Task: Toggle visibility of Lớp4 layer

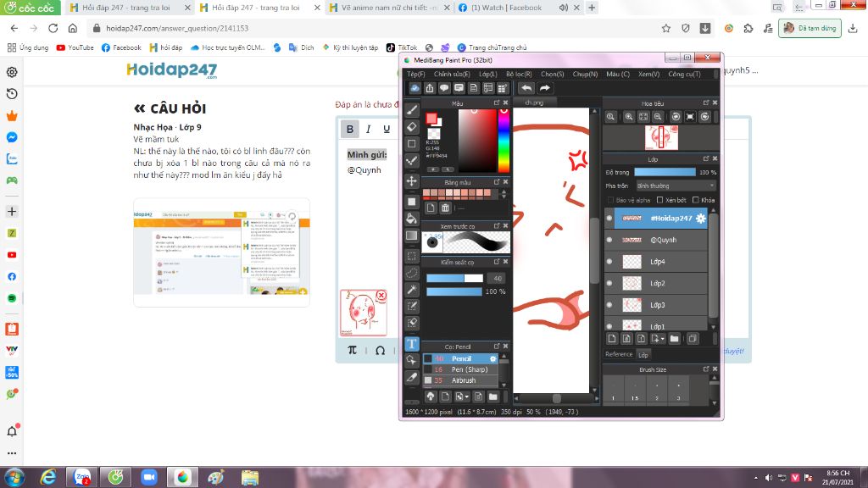Action: pyautogui.click(x=609, y=261)
